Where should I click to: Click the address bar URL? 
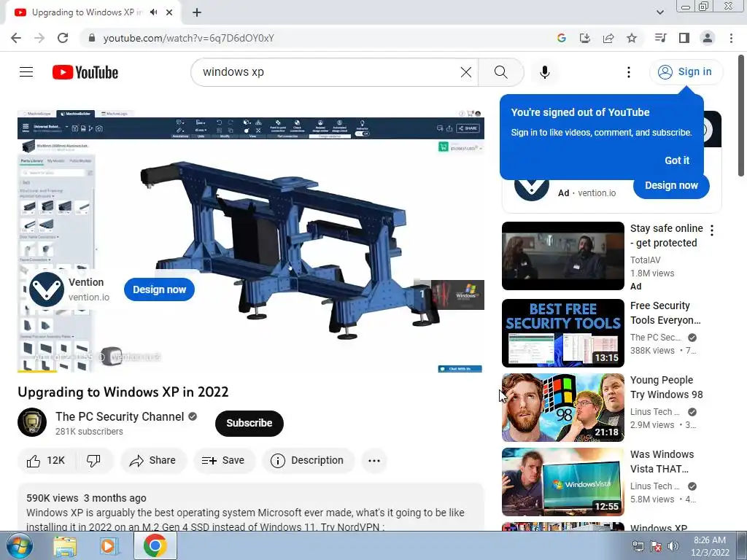click(189, 38)
